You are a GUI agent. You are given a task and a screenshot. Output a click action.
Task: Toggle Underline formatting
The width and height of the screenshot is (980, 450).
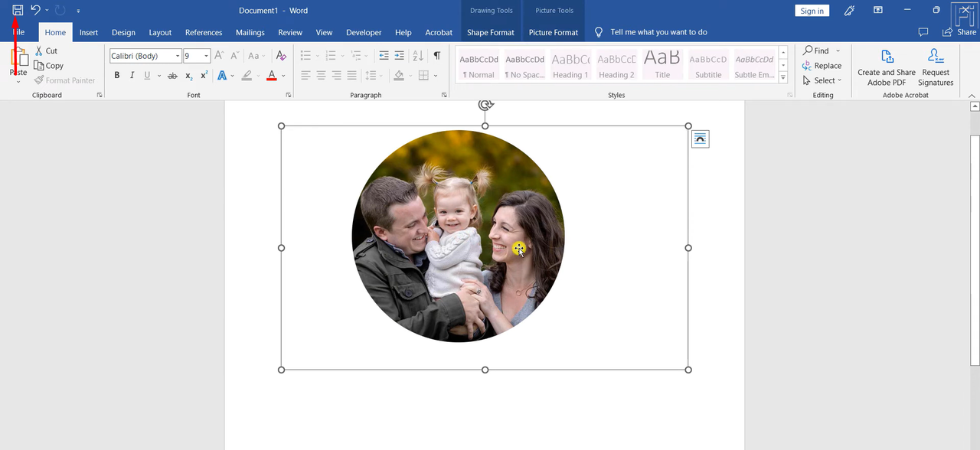(146, 76)
